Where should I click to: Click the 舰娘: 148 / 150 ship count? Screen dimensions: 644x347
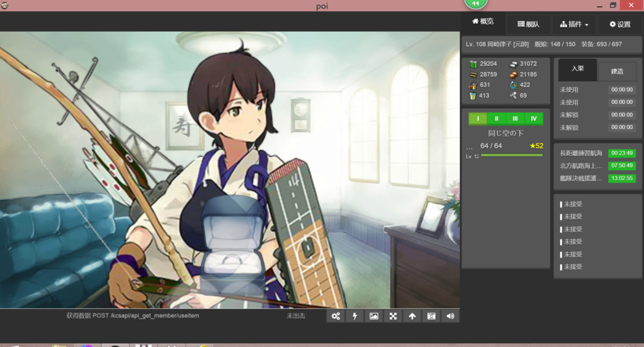554,44
